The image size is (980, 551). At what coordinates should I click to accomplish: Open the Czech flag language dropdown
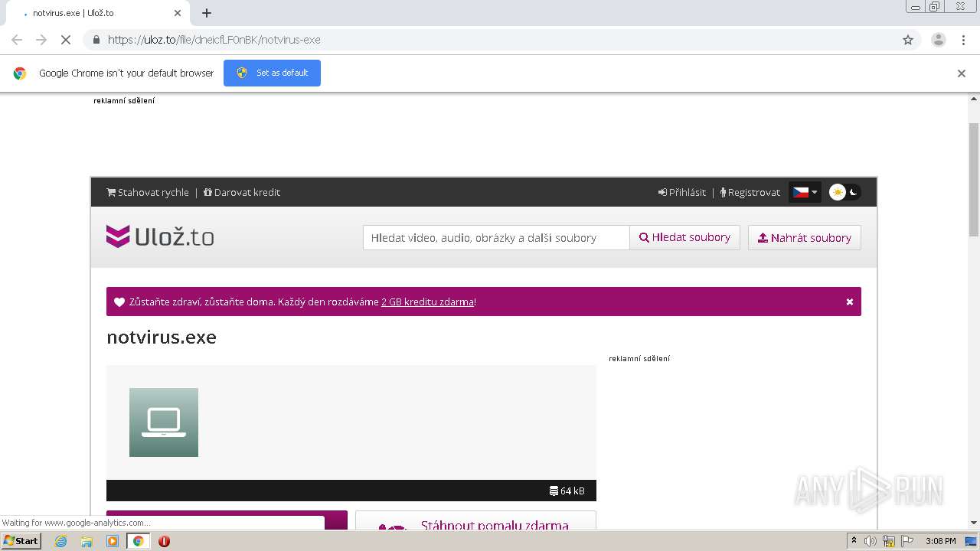coord(805,192)
